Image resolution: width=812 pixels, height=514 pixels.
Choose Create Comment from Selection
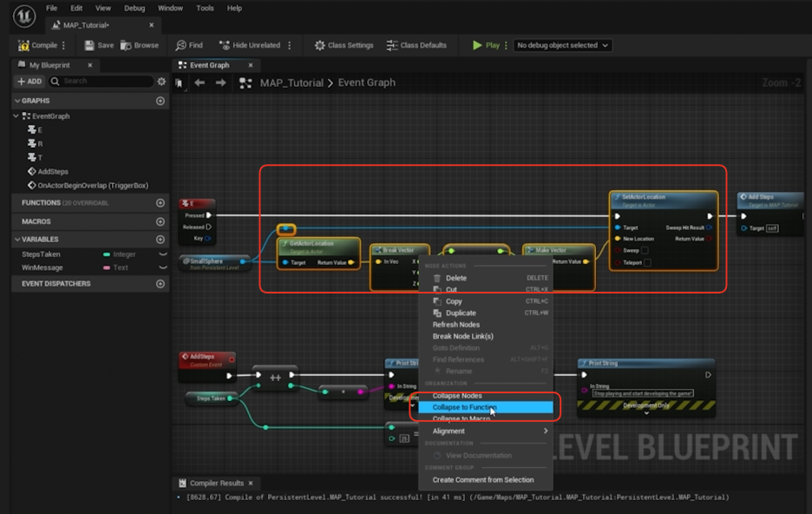click(x=487, y=480)
